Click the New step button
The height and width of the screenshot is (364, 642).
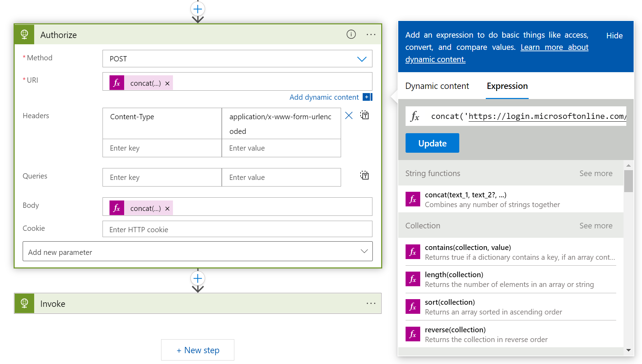pyautogui.click(x=198, y=350)
